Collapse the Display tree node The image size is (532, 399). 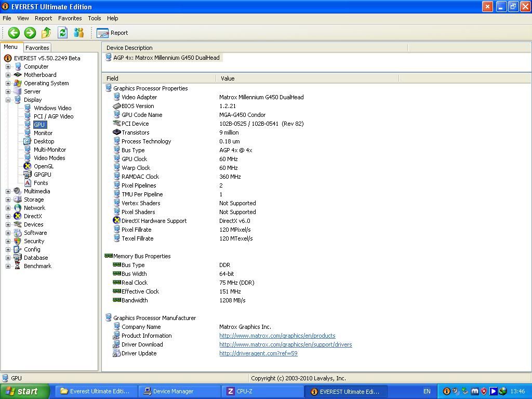[x=8, y=100]
